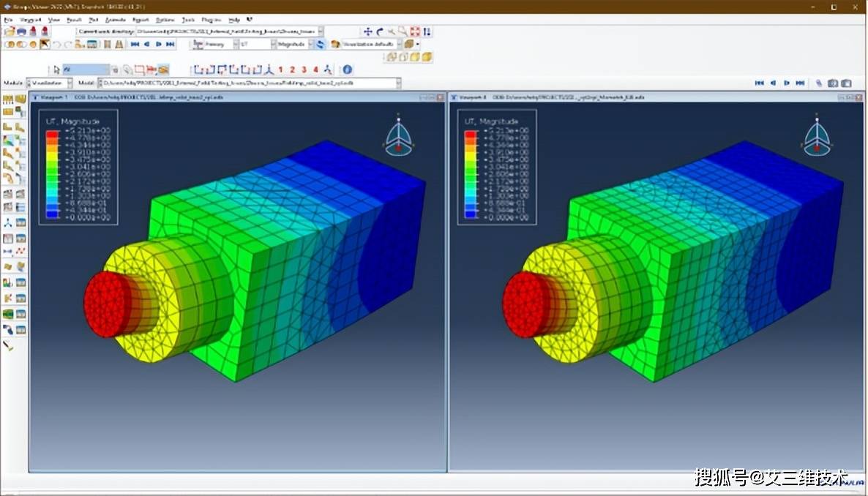
Task: Open the Animate menu
Action: click(115, 20)
